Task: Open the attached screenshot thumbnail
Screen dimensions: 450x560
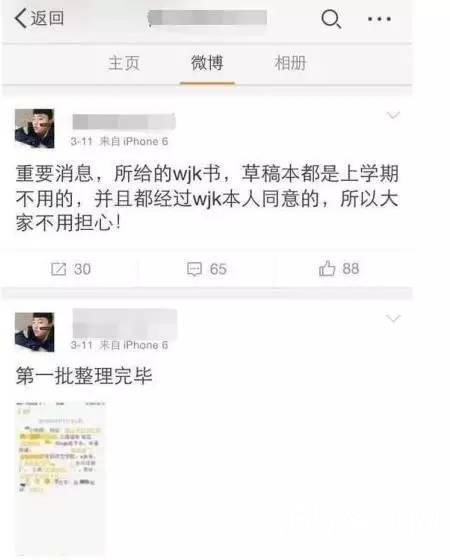Action: [x=60, y=480]
